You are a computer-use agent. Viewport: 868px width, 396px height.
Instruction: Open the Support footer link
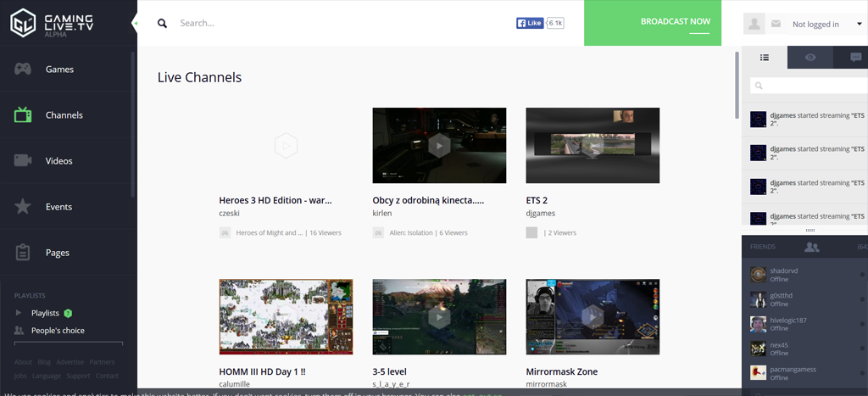[x=78, y=376]
